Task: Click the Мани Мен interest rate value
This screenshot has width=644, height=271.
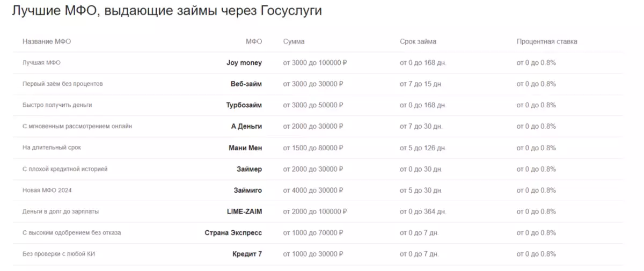Action: click(536, 148)
